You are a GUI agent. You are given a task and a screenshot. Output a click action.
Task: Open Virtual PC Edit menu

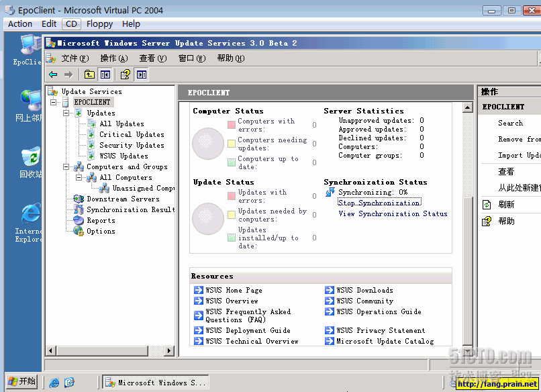click(49, 23)
